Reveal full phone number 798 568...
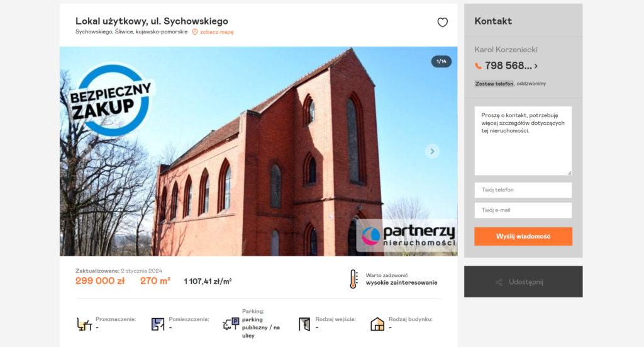The height and width of the screenshot is (347, 644). (511, 65)
